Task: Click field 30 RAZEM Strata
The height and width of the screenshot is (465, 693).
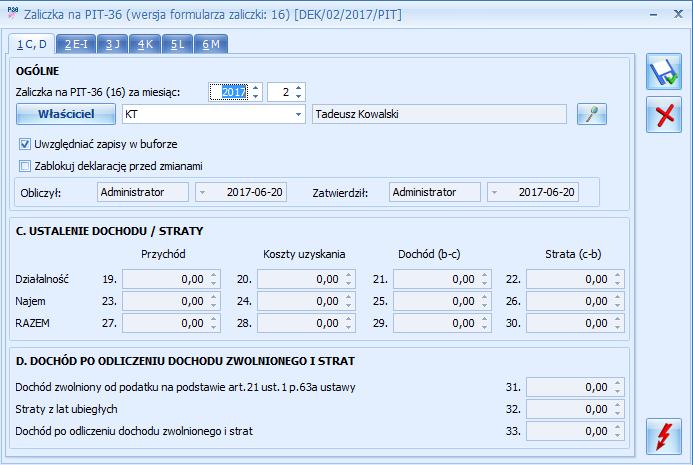Action: coord(575,323)
